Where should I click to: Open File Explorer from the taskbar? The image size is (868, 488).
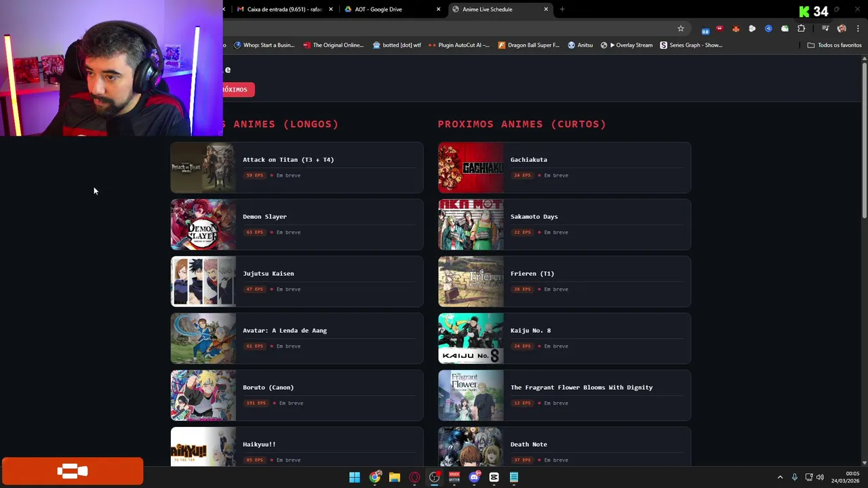pyautogui.click(x=394, y=477)
